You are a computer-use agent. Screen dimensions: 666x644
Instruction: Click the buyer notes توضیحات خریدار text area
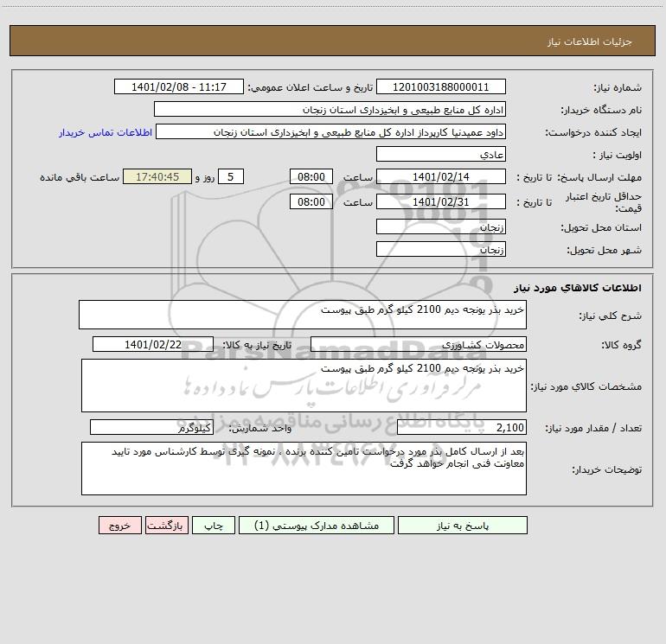[304, 469]
